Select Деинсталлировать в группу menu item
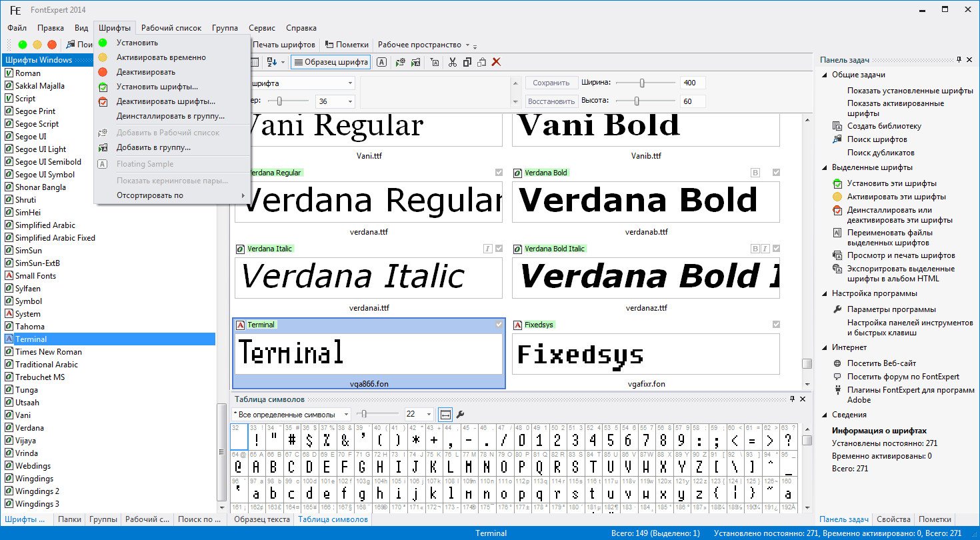The image size is (980, 540). [x=172, y=116]
